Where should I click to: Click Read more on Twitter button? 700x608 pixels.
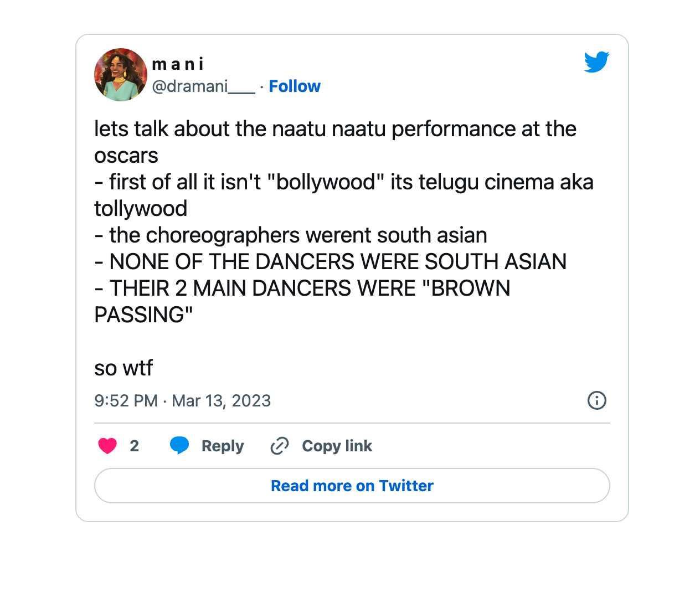pyautogui.click(x=352, y=486)
